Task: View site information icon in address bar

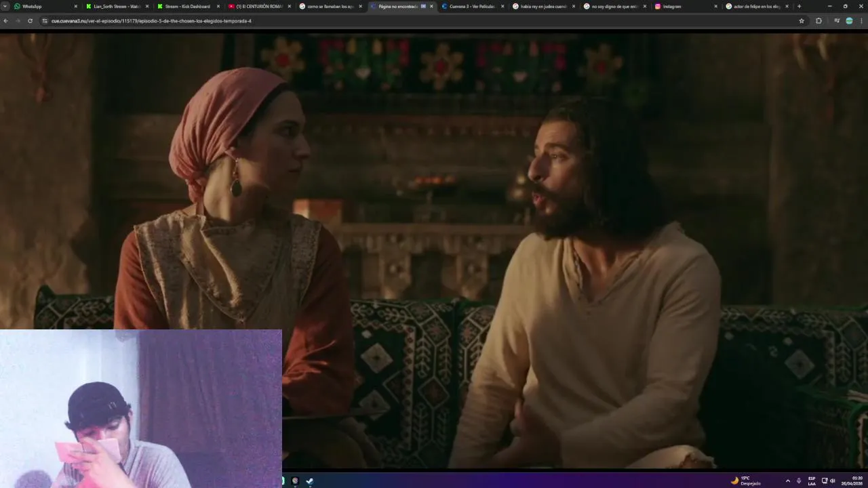Action: (x=45, y=21)
